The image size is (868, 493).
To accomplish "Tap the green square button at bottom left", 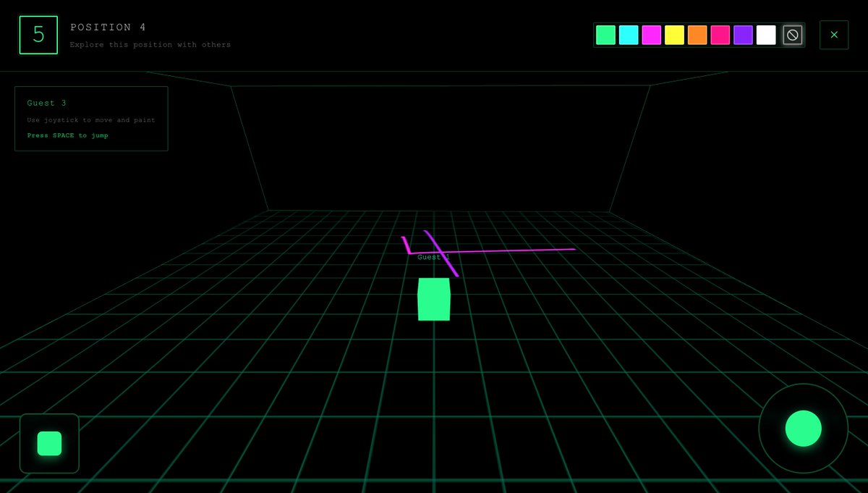I will [x=49, y=443].
